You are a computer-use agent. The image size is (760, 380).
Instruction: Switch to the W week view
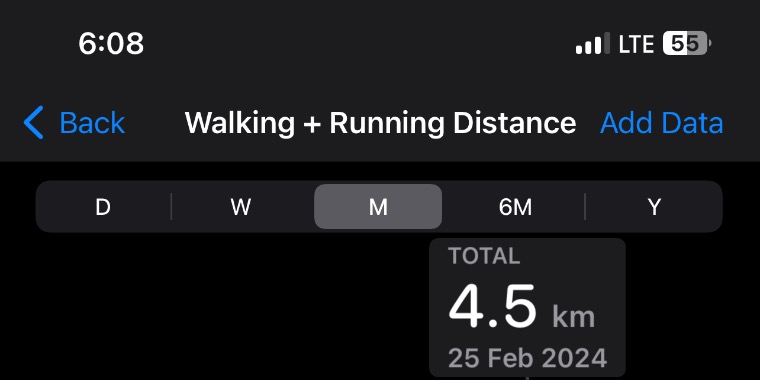click(241, 207)
